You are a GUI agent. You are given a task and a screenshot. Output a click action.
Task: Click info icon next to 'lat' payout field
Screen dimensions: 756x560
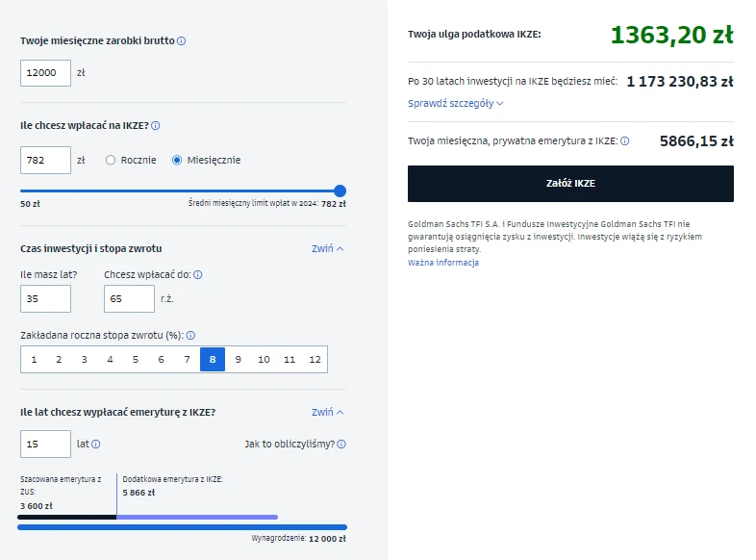(95, 445)
